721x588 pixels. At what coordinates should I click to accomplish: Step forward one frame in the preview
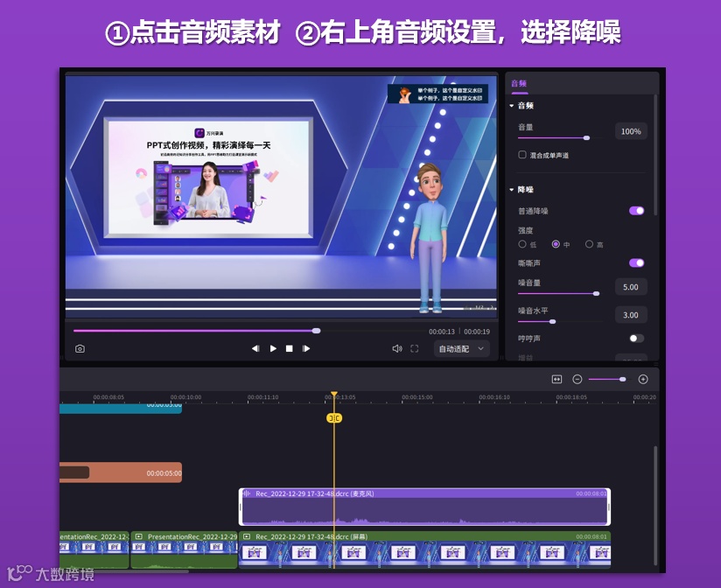click(307, 347)
